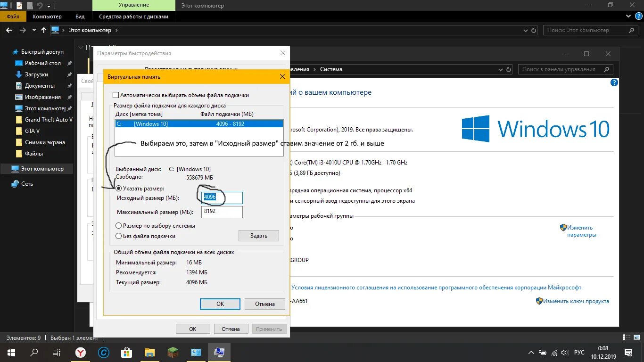Open Task View on taskbar
This screenshot has height=362, width=644.
click(57, 353)
